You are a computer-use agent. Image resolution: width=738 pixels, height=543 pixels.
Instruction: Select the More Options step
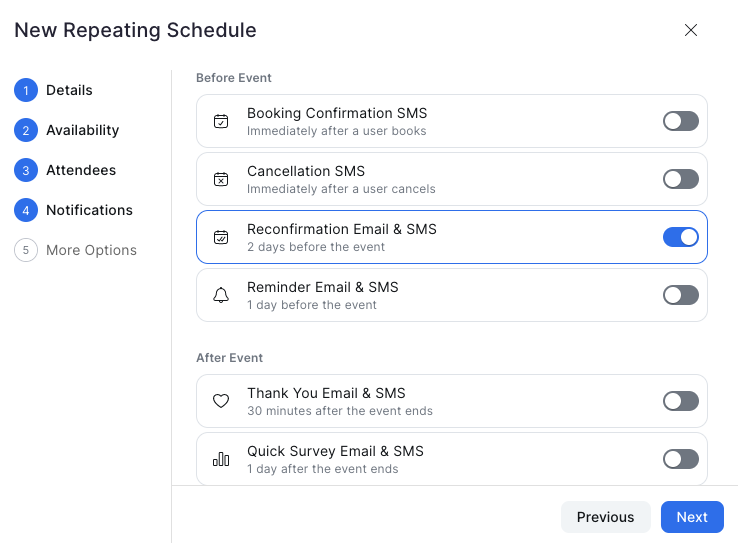coord(91,250)
